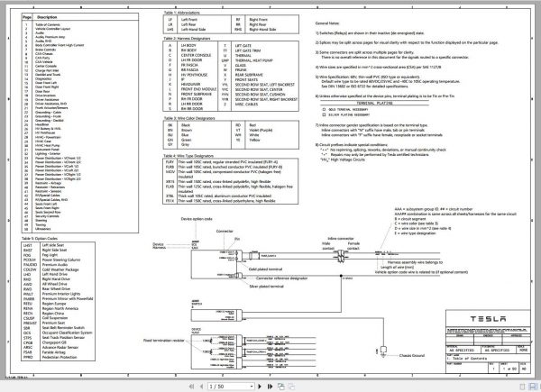Screen dimensions: 541x392
Task: Click 'Door Front Left' contents entry
Action: 46,83
